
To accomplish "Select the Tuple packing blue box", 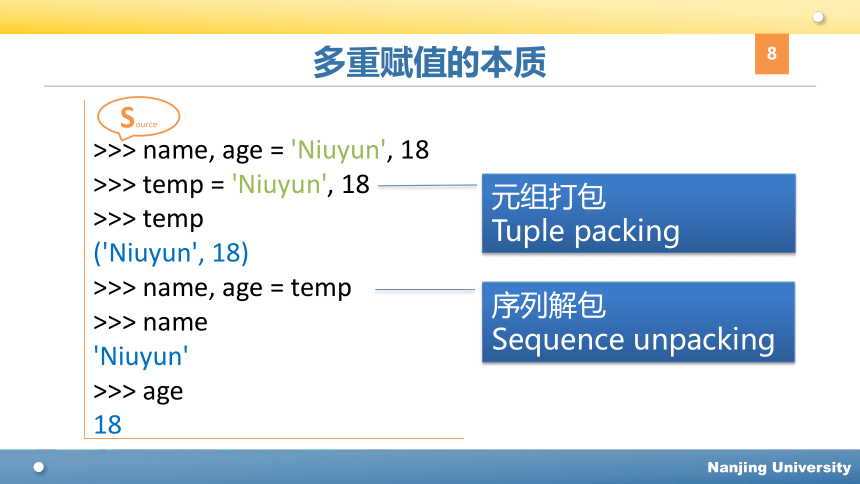I will [x=638, y=213].
